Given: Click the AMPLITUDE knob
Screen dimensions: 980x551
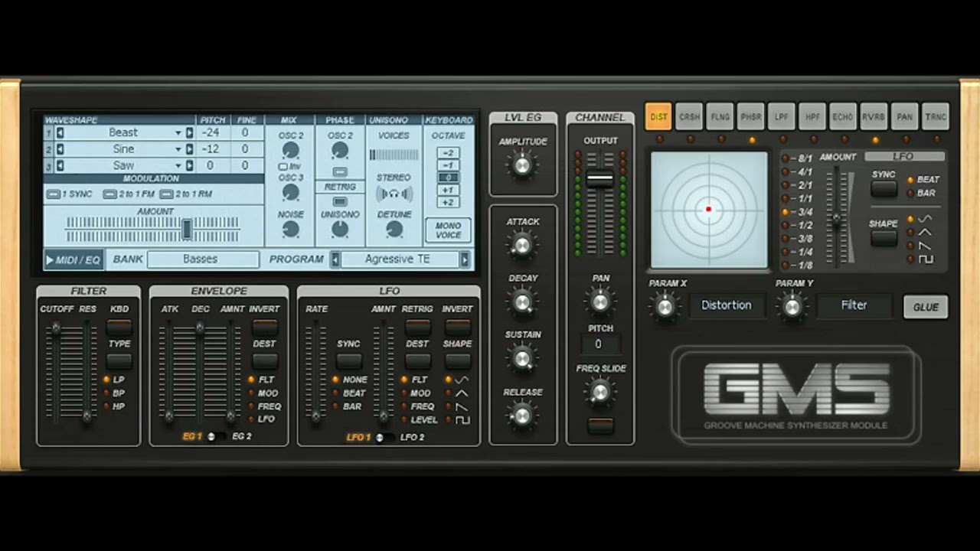Looking at the screenshot, I should tap(522, 165).
